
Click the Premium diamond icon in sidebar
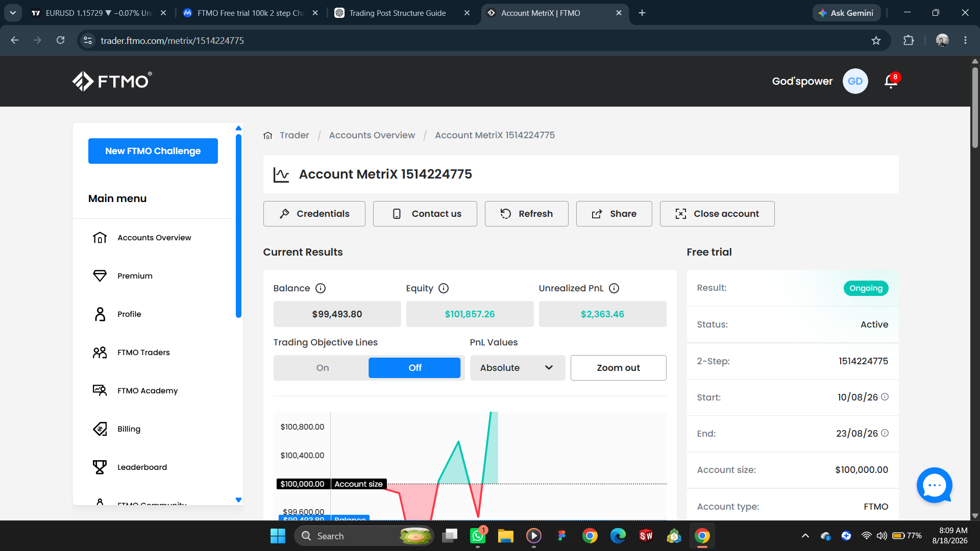[100, 276]
